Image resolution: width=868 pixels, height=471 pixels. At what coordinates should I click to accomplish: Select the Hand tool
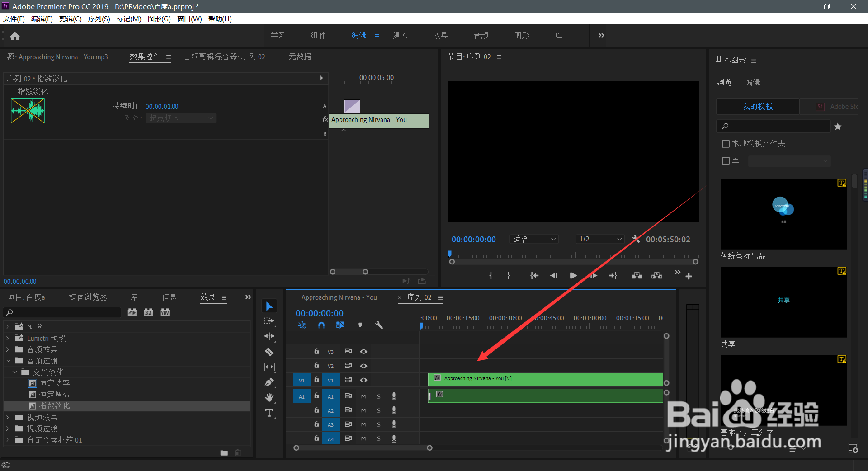[269, 397]
